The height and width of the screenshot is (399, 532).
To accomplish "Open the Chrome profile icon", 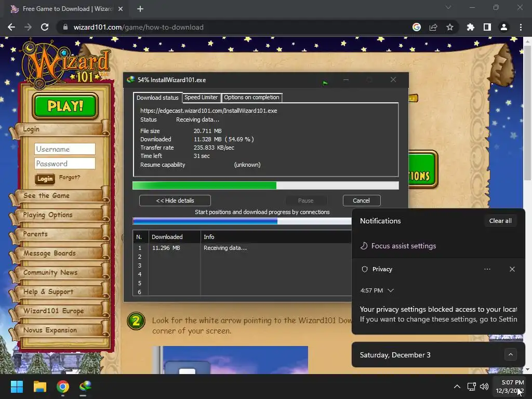I will pos(504,27).
